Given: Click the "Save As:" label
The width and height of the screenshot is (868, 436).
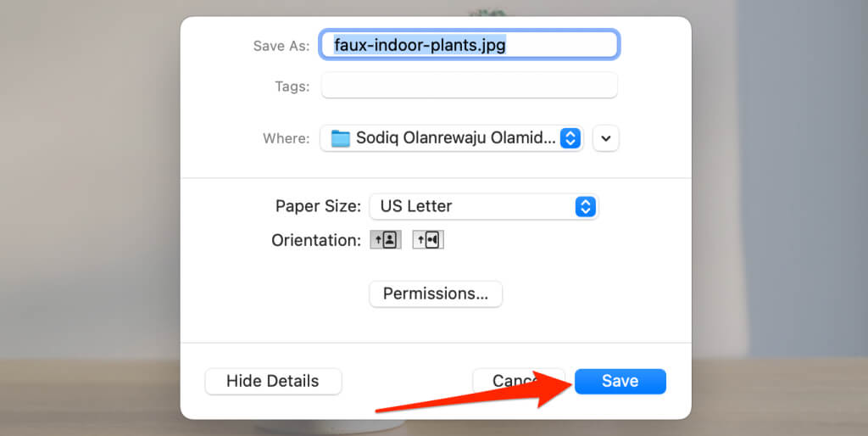Looking at the screenshot, I should coord(281,46).
